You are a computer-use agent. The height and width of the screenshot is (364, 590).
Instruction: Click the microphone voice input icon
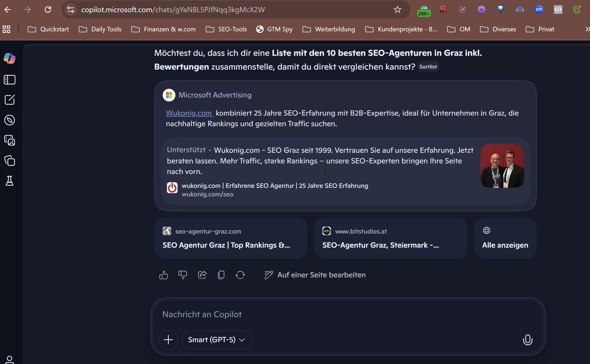coord(528,340)
